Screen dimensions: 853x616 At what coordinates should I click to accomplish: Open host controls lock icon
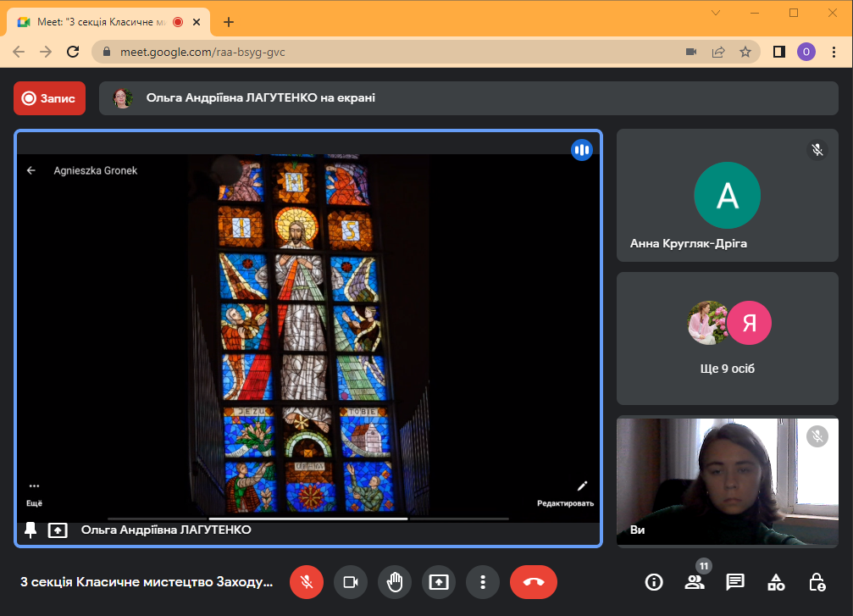point(817,582)
